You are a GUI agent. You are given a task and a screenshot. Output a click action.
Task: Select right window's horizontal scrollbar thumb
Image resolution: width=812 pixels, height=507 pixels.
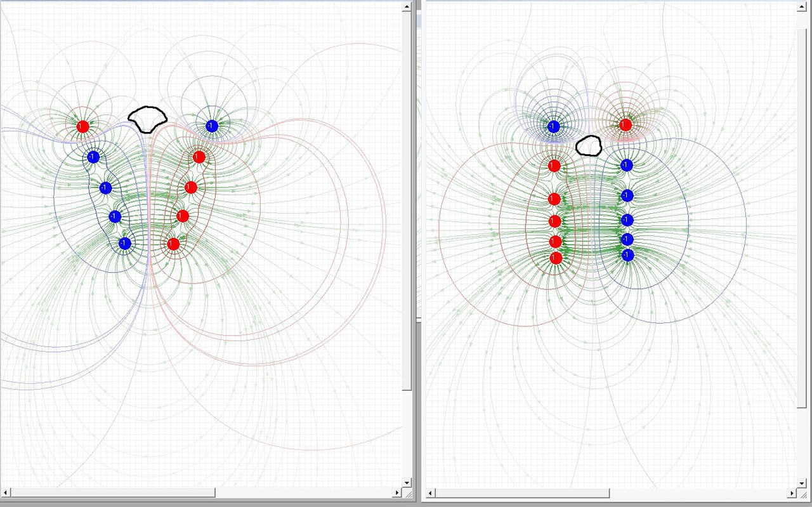tap(523, 493)
